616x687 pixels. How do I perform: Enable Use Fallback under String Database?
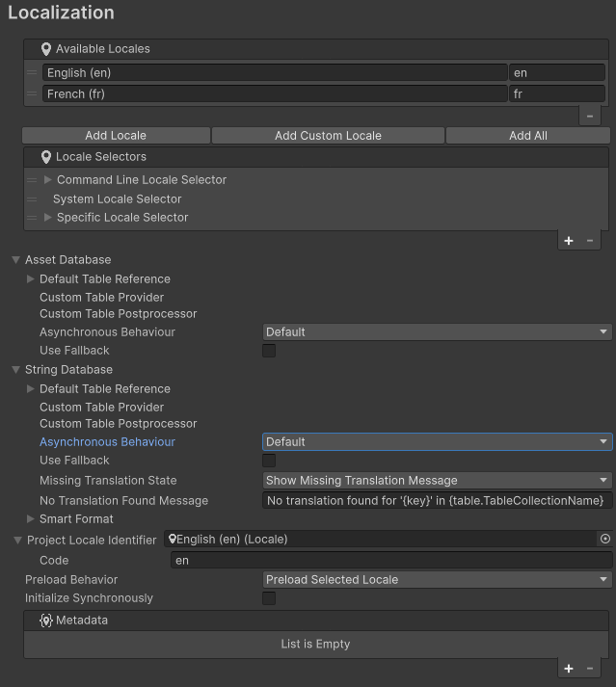pyautogui.click(x=269, y=461)
